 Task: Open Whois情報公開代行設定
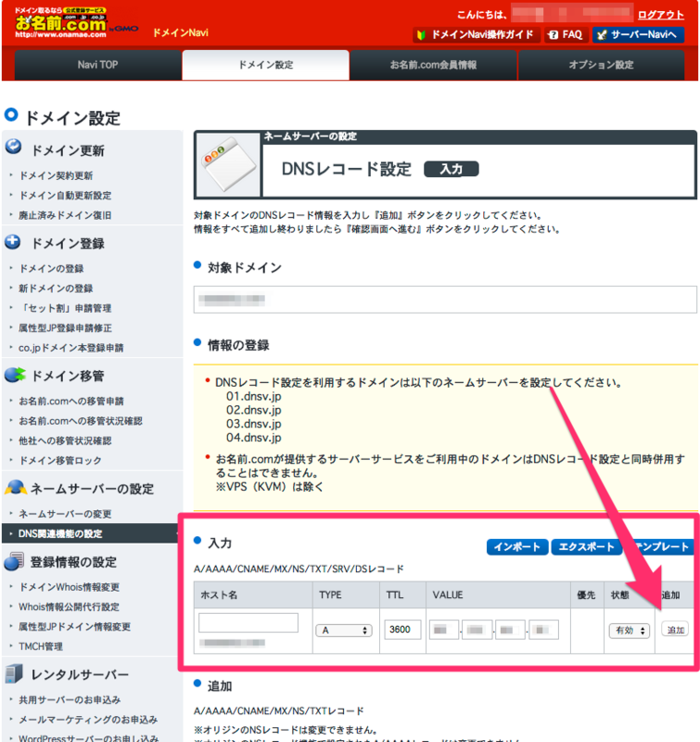click(x=69, y=608)
